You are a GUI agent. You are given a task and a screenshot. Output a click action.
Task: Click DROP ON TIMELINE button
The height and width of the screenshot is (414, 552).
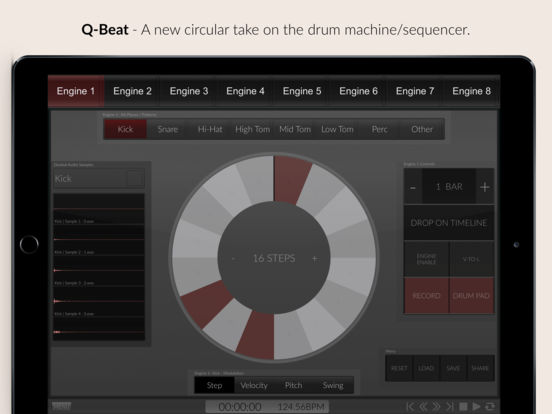(x=449, y=223)
